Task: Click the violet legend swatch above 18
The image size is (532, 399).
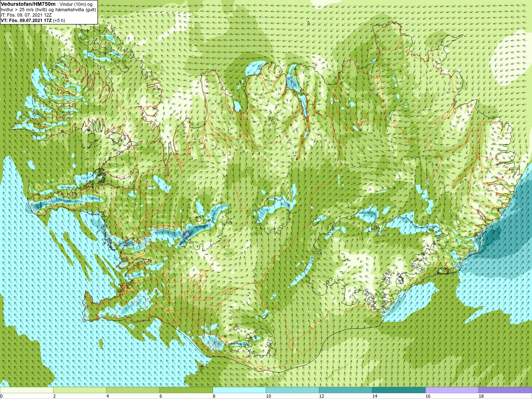Action: point(505,390)
